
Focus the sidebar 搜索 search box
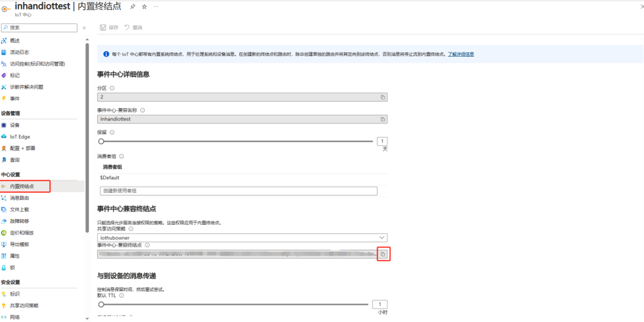(x=39, y=28)
